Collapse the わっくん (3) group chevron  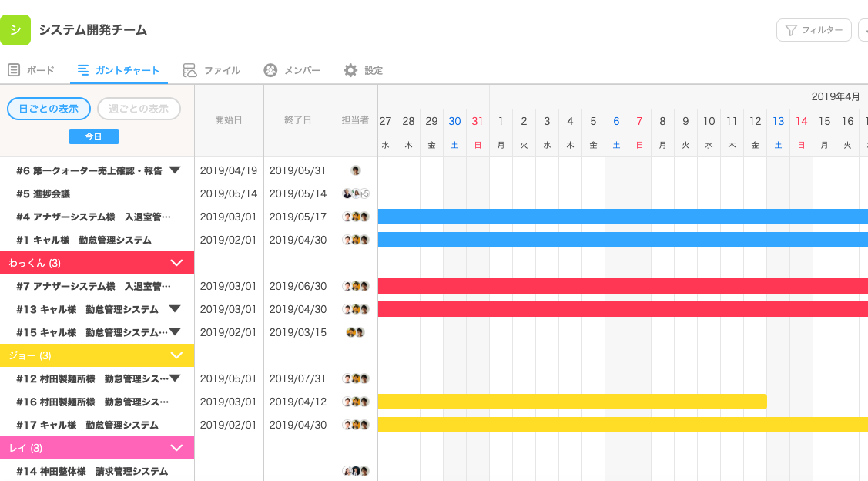click(x=176, y=263)
